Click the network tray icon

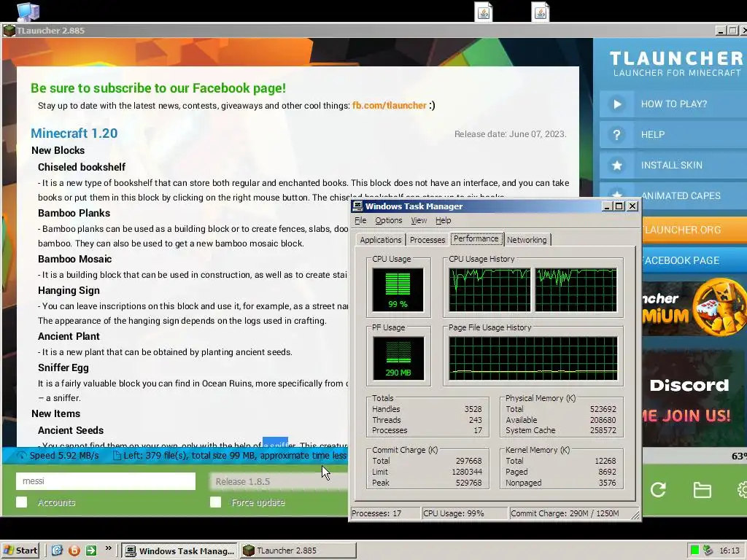(708, 551)
